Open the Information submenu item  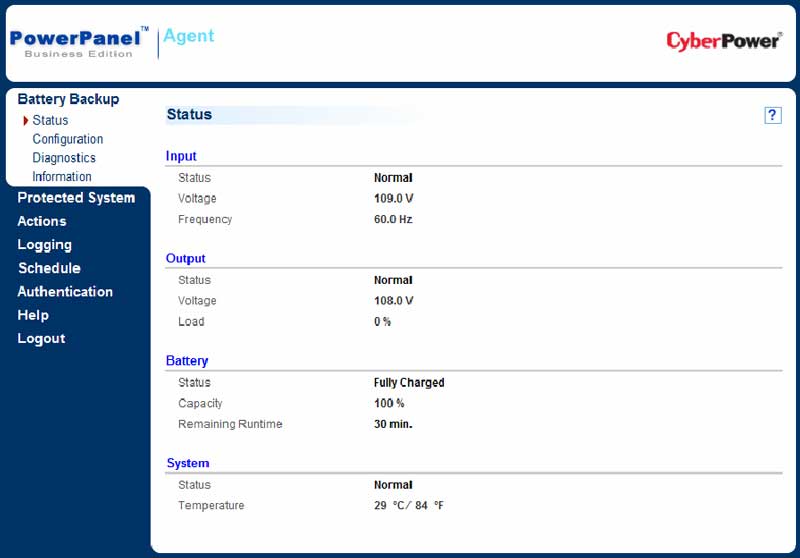point(62,177)
